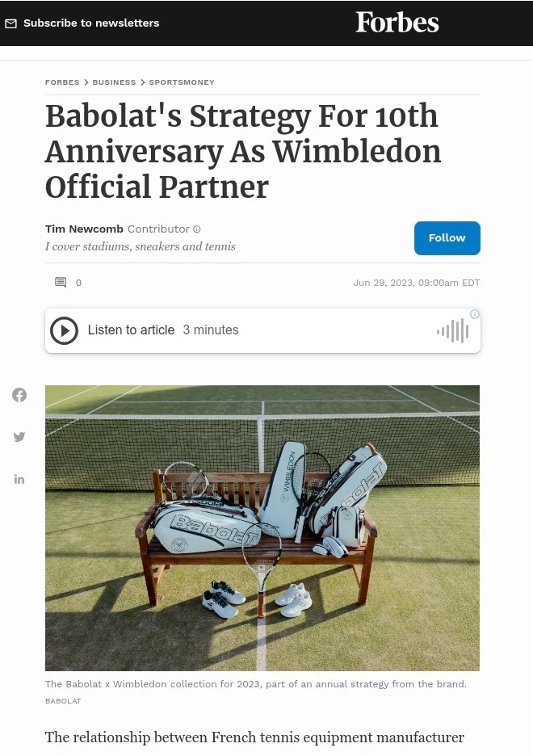
Task: Click the contributor info icon
Action: tap(196, 229)
